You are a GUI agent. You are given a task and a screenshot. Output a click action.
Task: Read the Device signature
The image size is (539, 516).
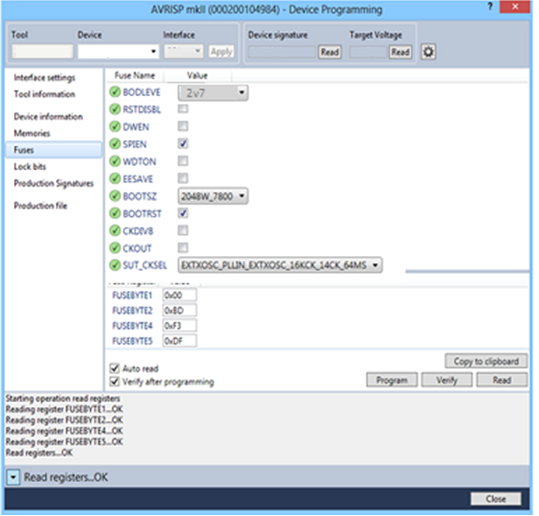tap(330, 52)
